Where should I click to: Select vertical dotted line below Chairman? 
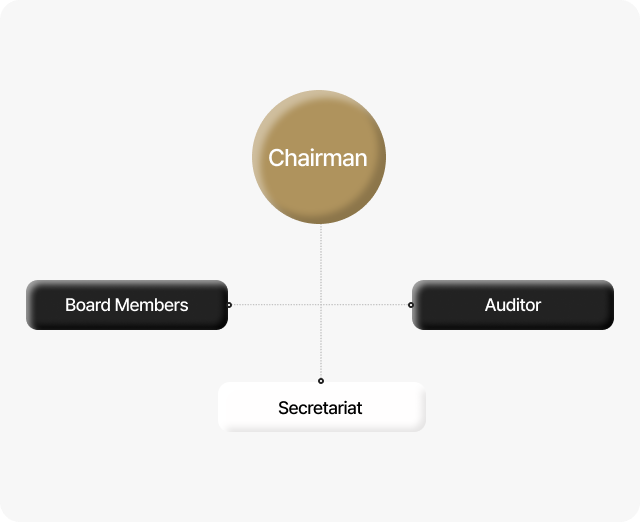pos(321,262)
